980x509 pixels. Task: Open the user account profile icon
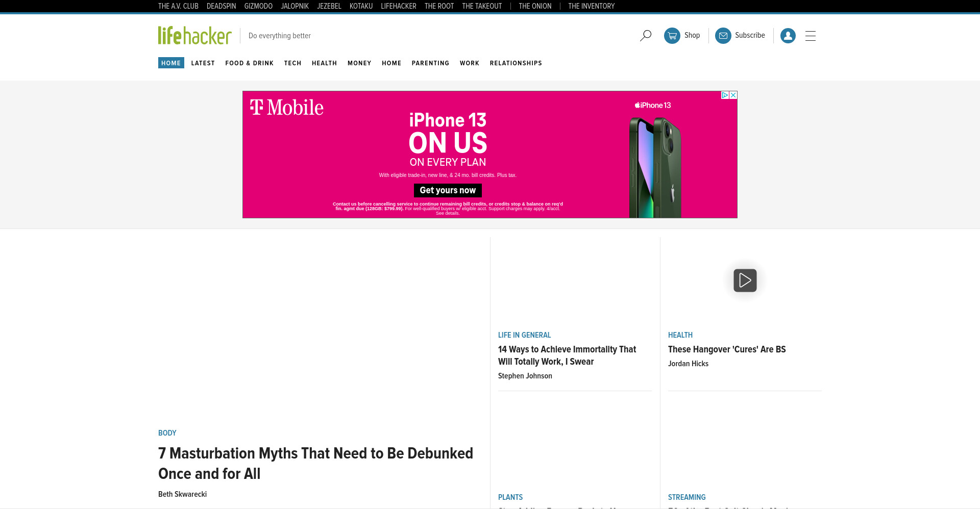pyautogui.click(x=788, y=36)
